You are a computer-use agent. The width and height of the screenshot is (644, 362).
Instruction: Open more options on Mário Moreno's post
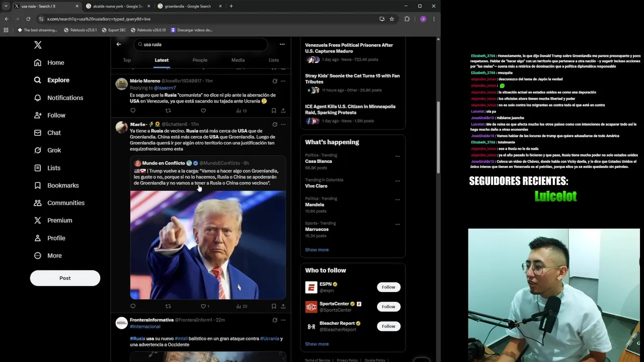283,81
